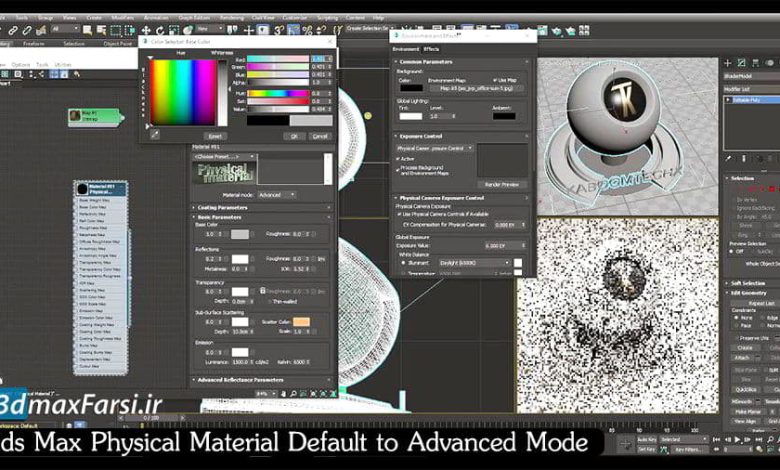
Task: Click the Select Object tool
Action: point(88,30)
